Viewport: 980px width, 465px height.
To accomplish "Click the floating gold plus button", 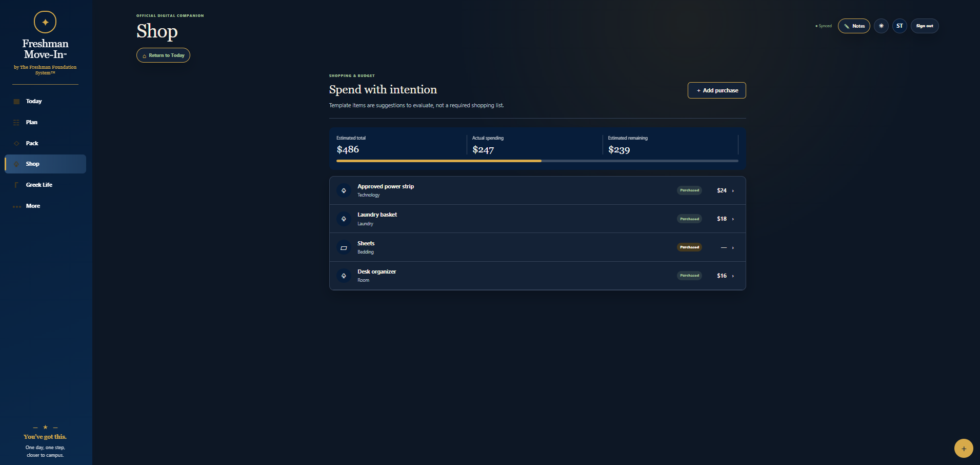I will pos(964,448).
